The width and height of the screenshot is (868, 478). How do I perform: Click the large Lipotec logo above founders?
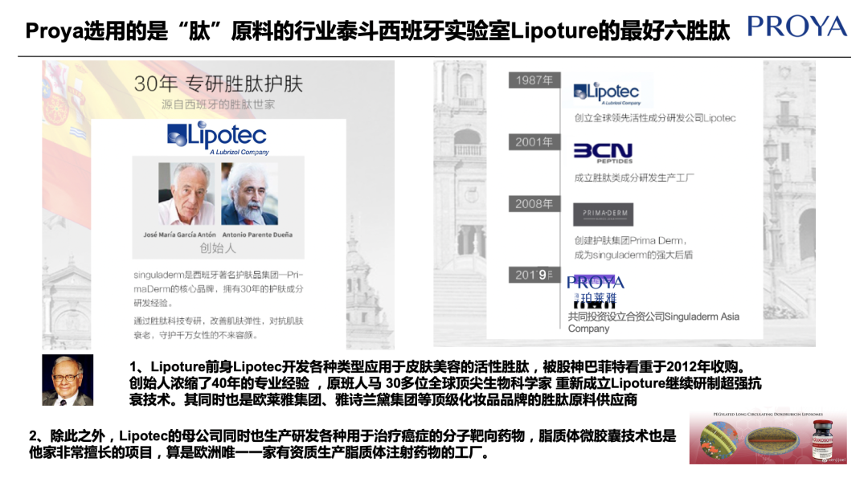pos(218,137)
